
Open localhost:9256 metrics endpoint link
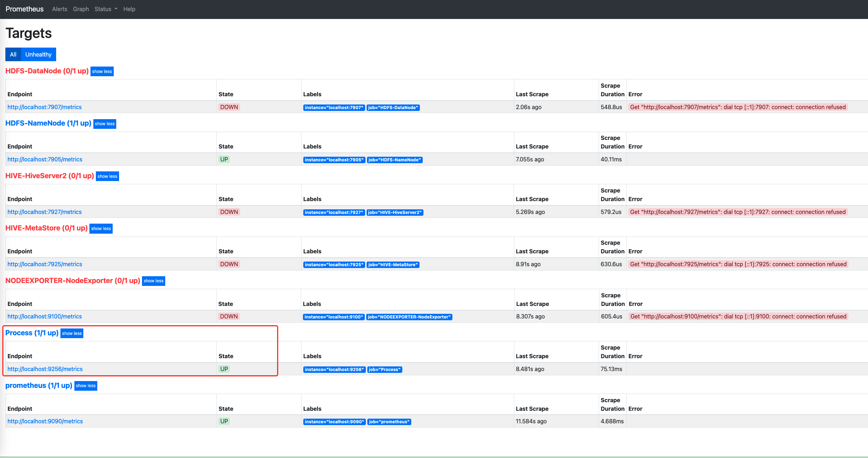[x=45, y=369]
